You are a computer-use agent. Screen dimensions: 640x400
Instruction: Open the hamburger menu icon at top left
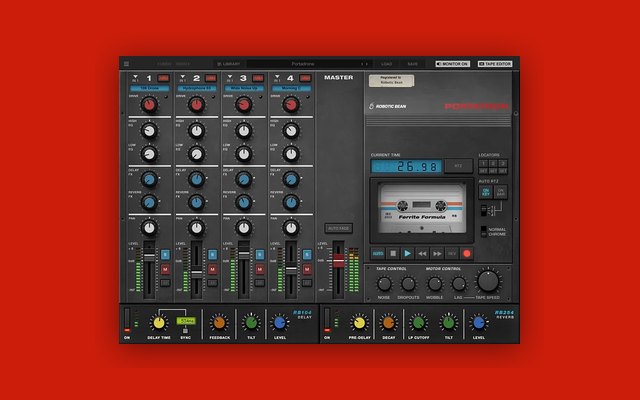127,64
